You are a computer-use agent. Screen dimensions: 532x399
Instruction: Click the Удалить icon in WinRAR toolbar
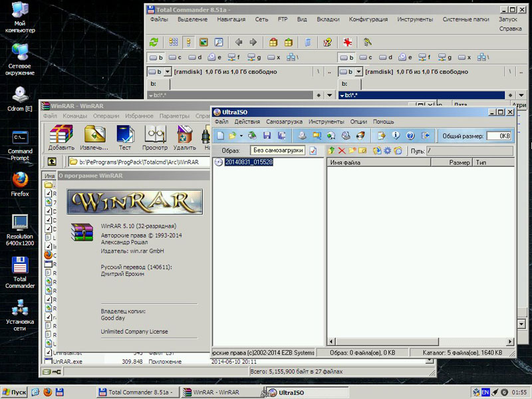(x=185, y=138)
